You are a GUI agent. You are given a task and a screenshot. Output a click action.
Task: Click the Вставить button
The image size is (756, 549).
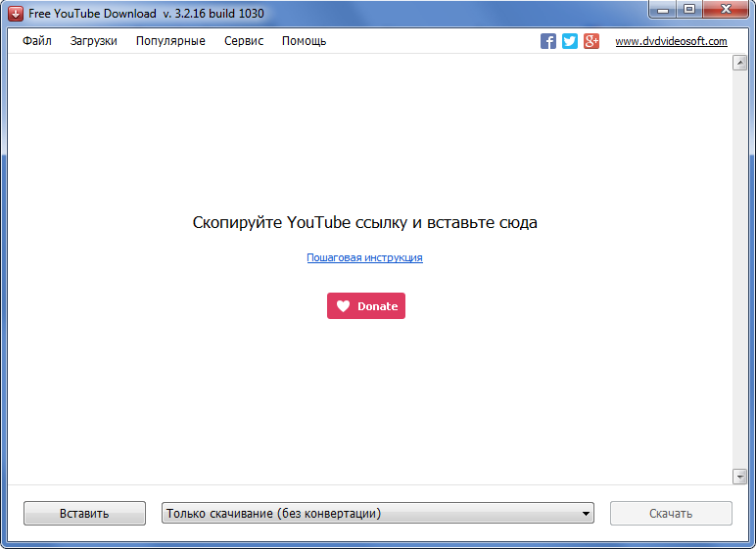(84, 514)
